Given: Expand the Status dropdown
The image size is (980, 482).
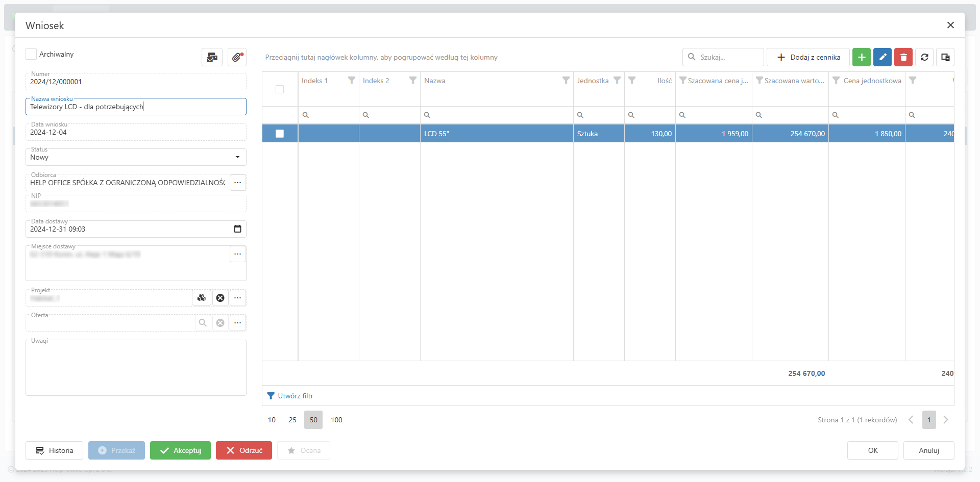Looking at the screenshot, I should pyautogui.click(x=237, y=157).
